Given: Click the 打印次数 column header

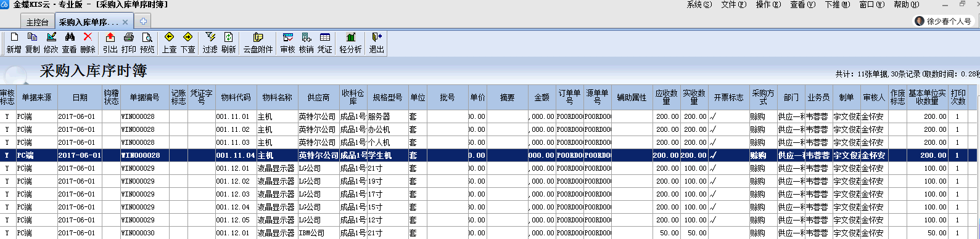Looking at the screenshot, I should click(958, 97).
